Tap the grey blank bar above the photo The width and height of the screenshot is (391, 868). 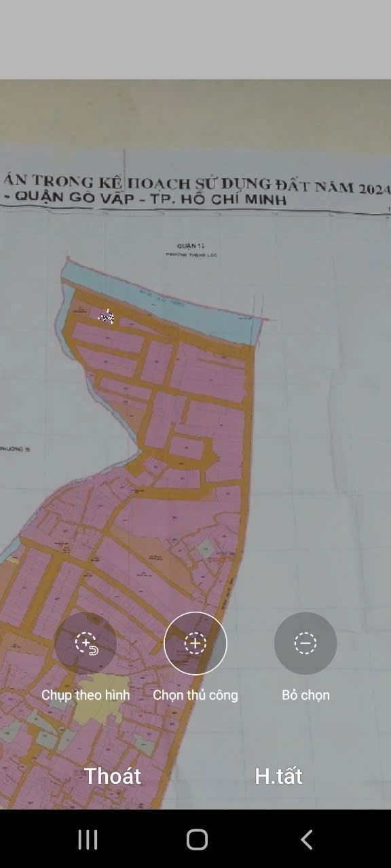[195, 39]
